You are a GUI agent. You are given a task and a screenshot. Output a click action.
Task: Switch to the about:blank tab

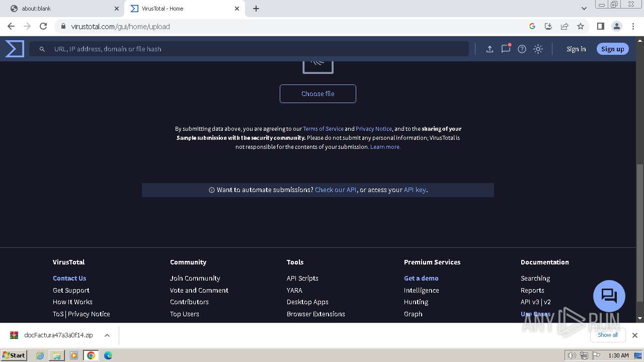(x=62, y=9)
